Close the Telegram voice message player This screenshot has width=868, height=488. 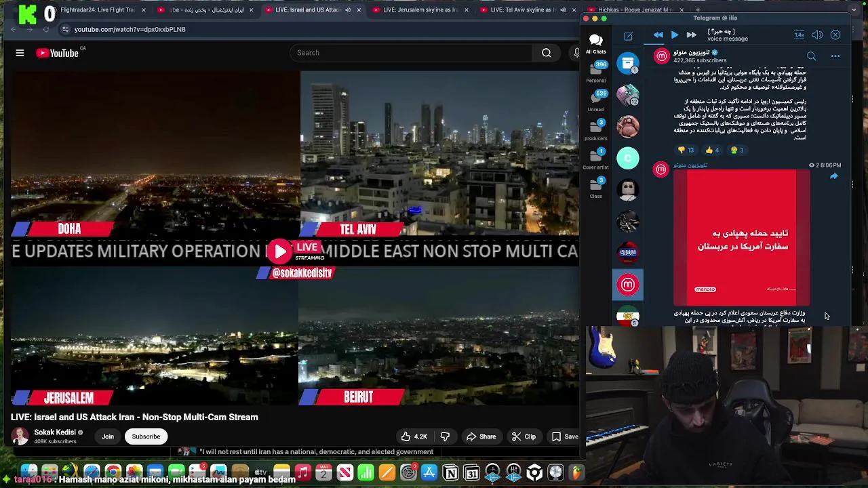[x=835, y=35]
